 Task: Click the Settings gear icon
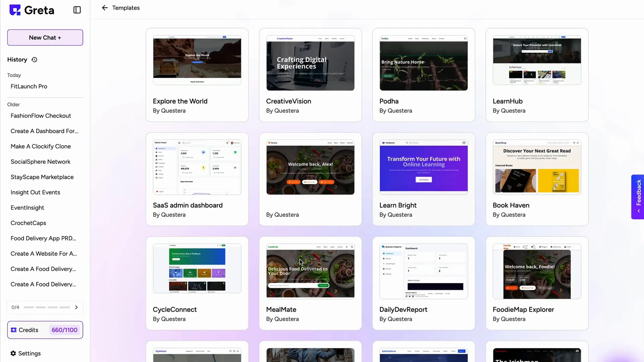[x=13, y=353]
